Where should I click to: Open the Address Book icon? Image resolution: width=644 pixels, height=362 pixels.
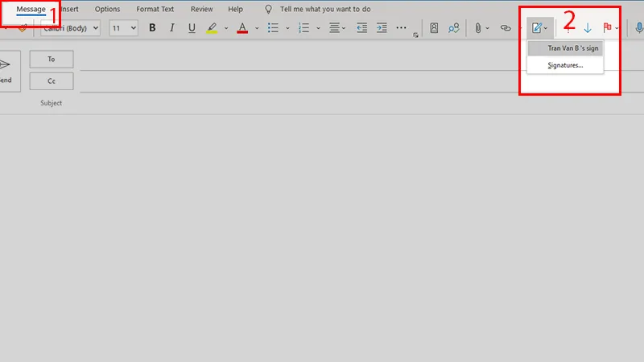tap(435, 28)
